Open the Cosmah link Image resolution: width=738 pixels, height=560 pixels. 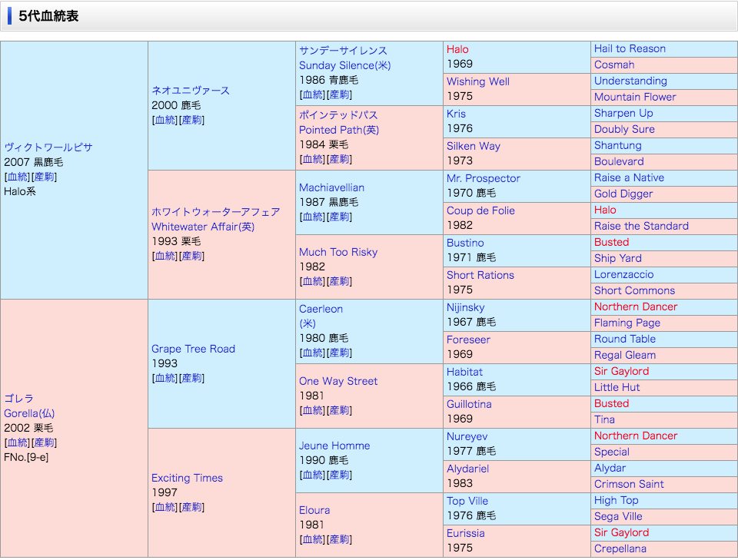coord(614,65)
